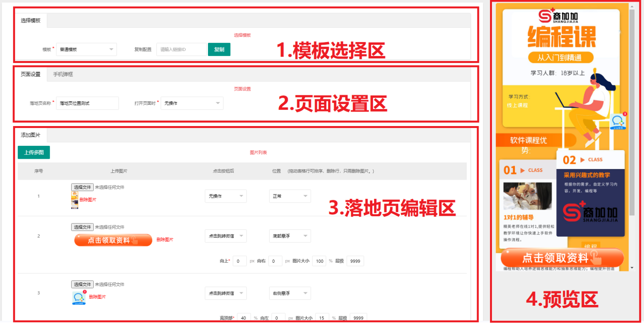Screen dimensions: 644x325
Task: Click the row number 3 cell
Action: pos(39,293)
